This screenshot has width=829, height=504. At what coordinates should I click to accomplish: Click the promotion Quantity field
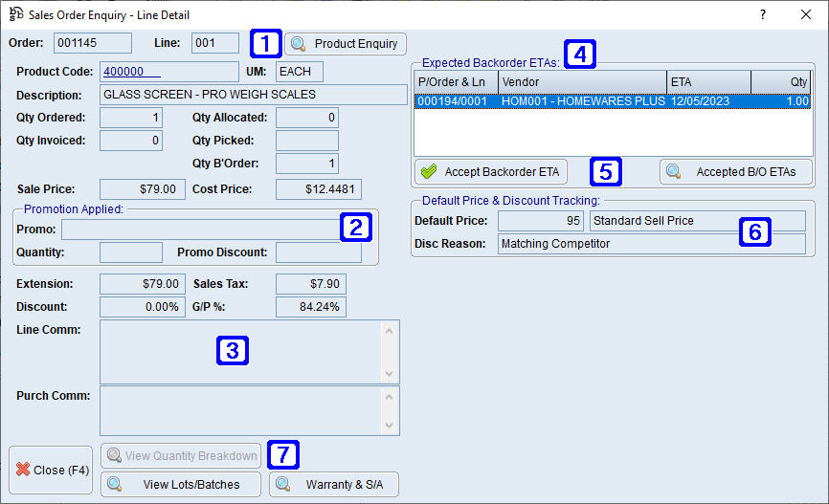click(131, 252)
